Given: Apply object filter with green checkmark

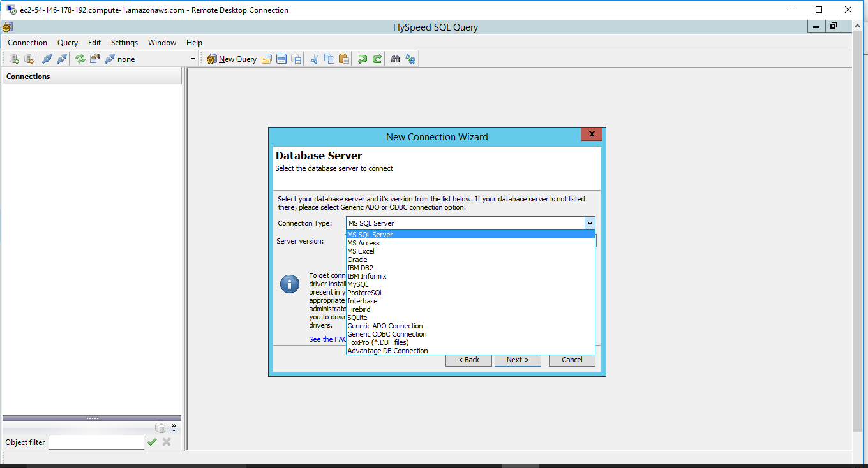Looking at the screenshot, I should [152, 442].
